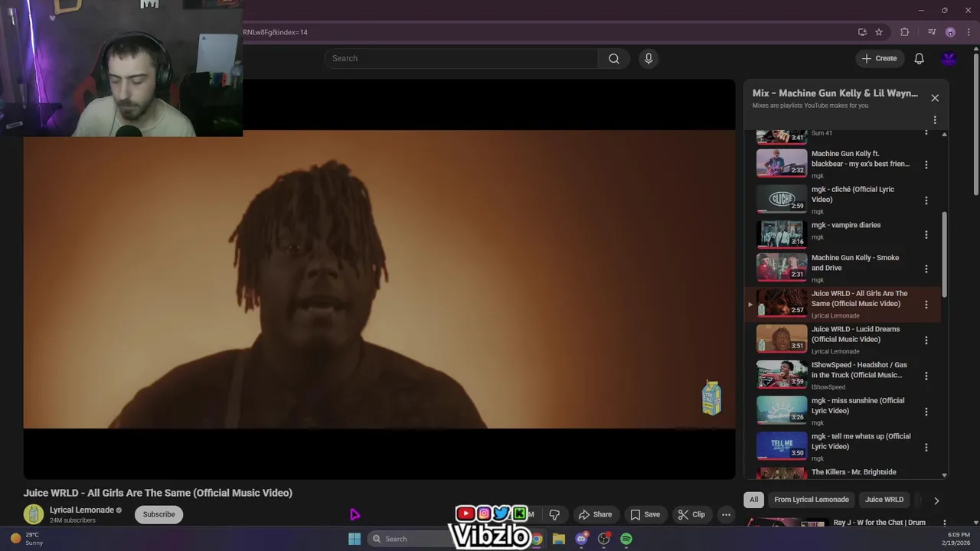Click the Lyrical Lemonade channel avatar
980x551 pixels.
click(33, 514)
